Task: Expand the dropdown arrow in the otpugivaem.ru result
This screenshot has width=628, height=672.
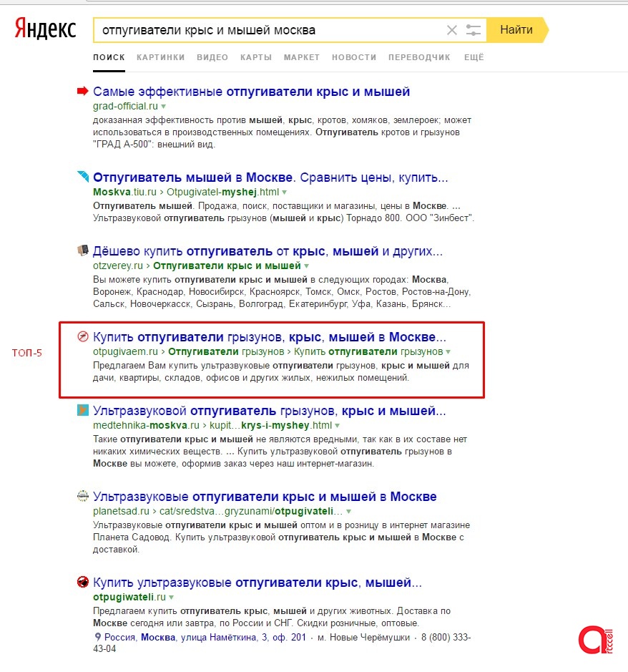Action: click(448, 352)
